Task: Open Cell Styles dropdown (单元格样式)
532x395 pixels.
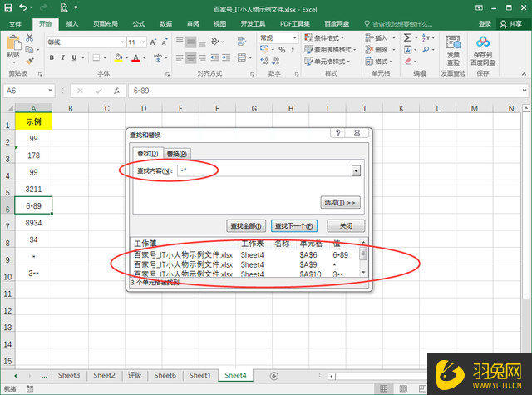Action: click(327, 62)
